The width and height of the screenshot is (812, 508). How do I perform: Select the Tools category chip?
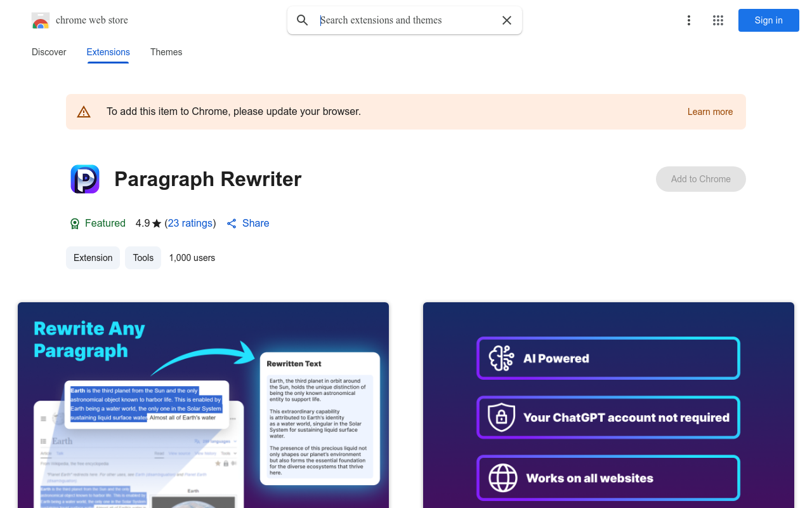[143, 258]
